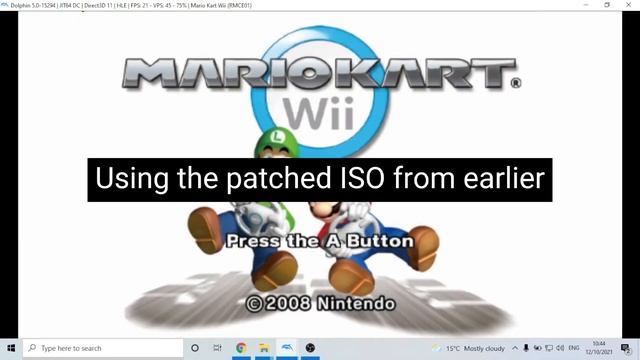640x360 pixels.
Task: Open OBS Studio taskbar icon
Action: (310, 348)
